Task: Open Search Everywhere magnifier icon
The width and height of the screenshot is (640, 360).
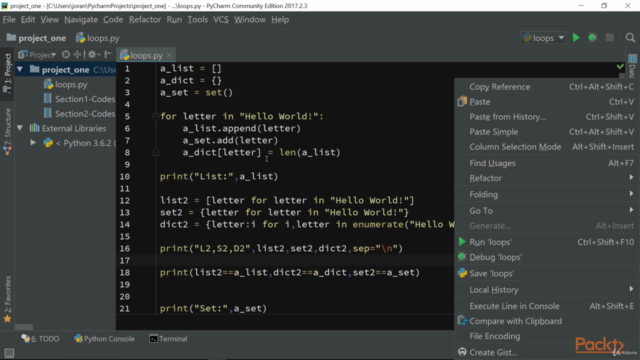Action: tap(630, 38)
